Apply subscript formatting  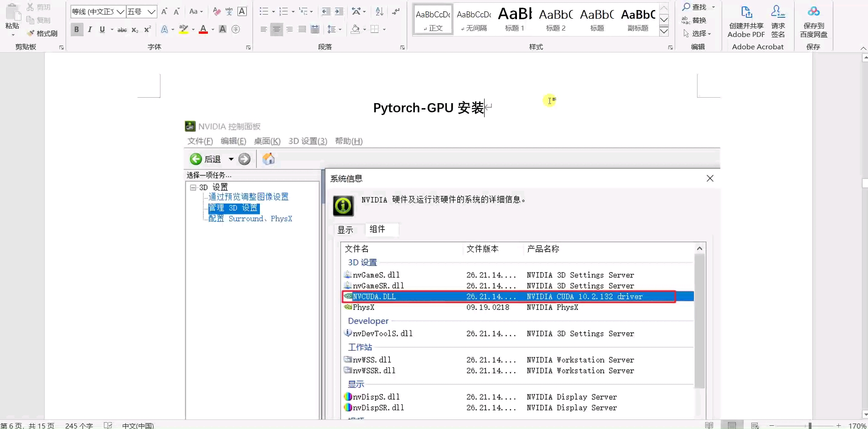pos(135,30)
